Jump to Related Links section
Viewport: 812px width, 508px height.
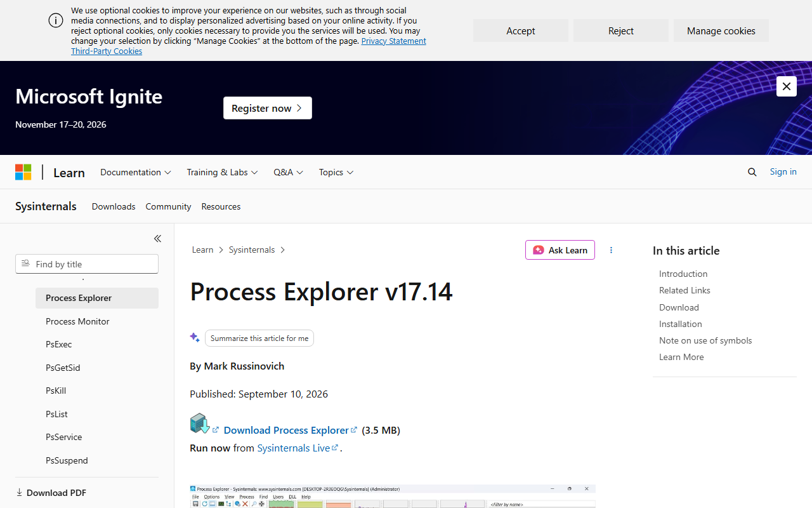point(684,290)
